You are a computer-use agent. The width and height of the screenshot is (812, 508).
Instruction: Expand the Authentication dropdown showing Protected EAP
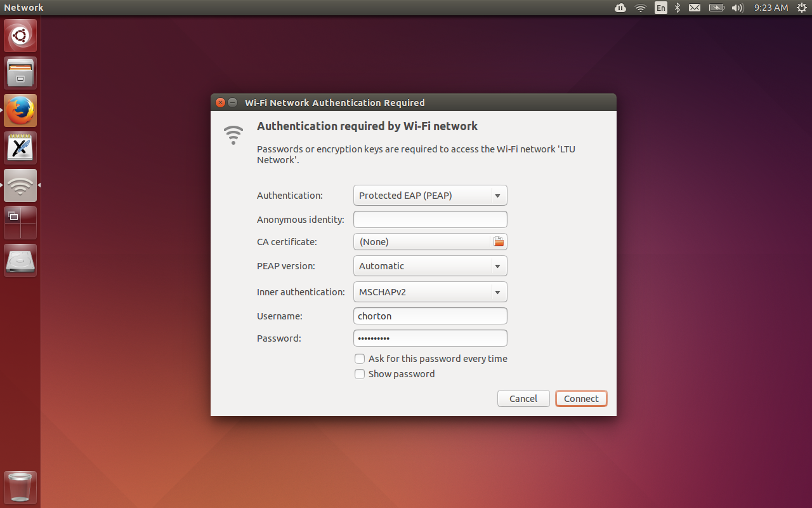click(430, 196)
